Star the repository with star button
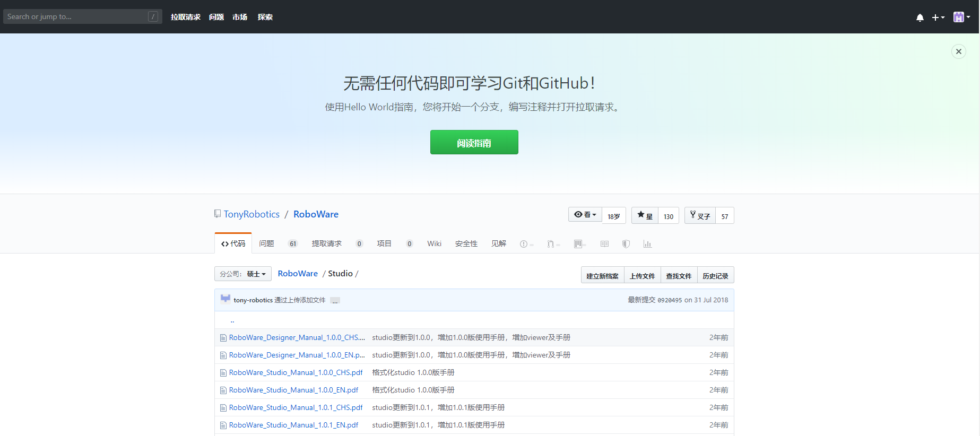The width and height of the screenshot is (980, 436). pyautogui.click(x=645, y=215)
